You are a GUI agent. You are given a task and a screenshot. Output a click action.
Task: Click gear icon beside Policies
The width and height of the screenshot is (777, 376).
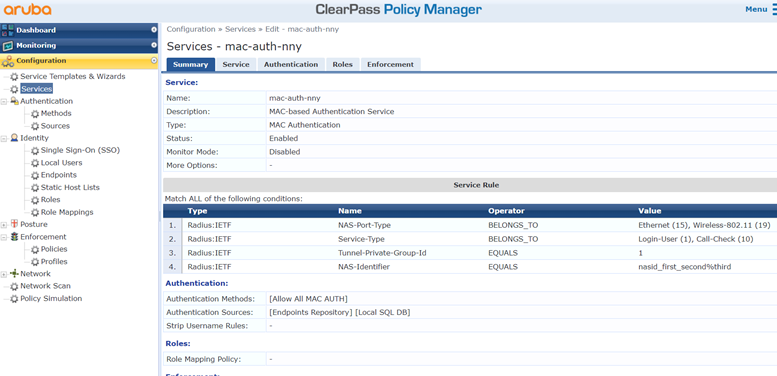pyautogui.click(x=35, y=249)
